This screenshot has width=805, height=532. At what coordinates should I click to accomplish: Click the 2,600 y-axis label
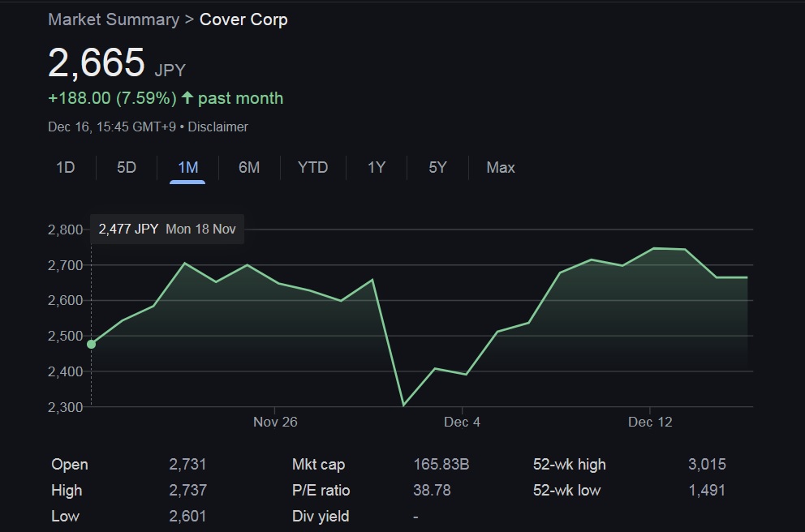(65, 300)
